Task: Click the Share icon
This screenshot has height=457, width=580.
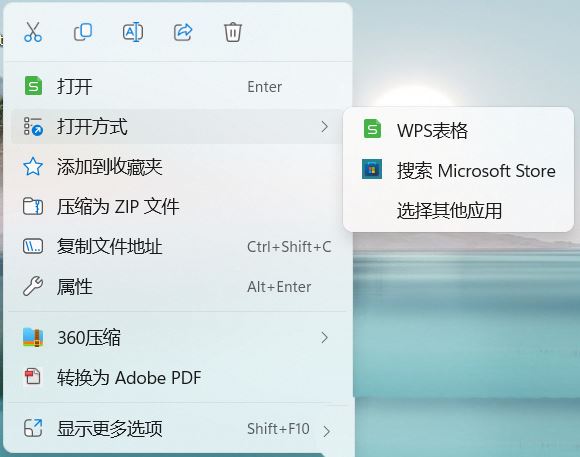Action: [x=183, y=32]
